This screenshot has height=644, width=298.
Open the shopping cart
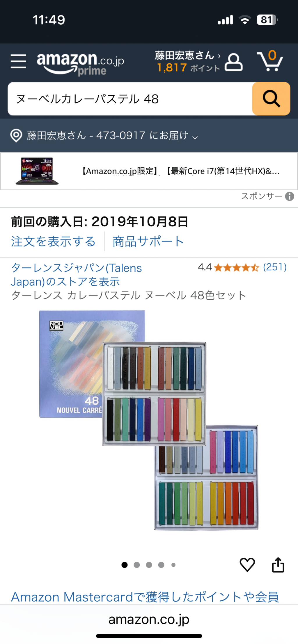point(270,61)
